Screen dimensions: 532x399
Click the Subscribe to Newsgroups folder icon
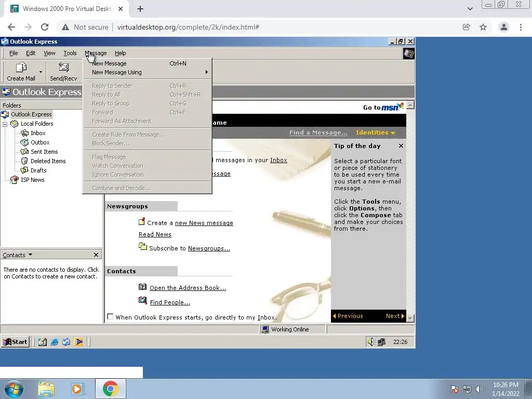point(142,246)
